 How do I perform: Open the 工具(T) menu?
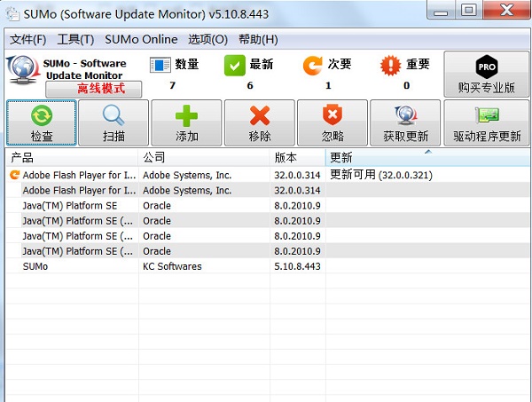[x=75, y=39]
